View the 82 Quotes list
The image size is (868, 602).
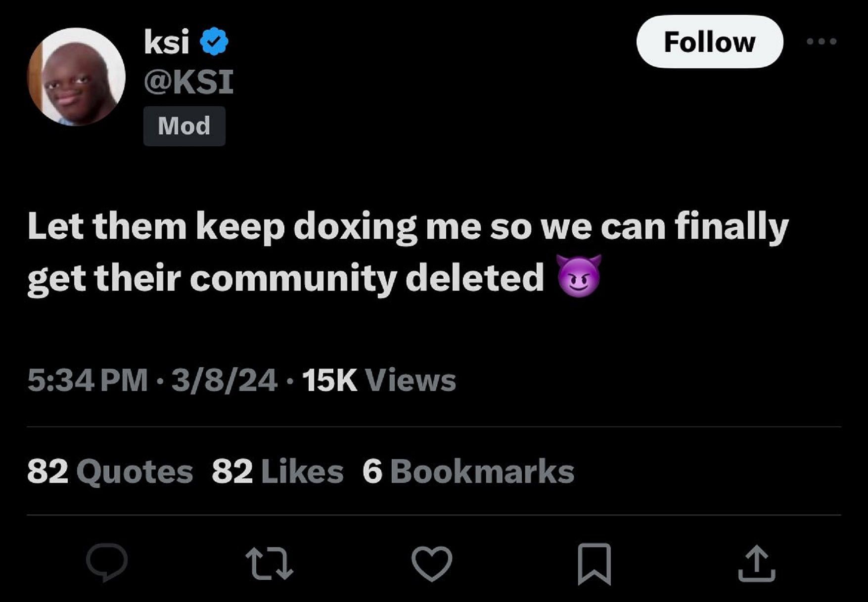click(110, 471)
